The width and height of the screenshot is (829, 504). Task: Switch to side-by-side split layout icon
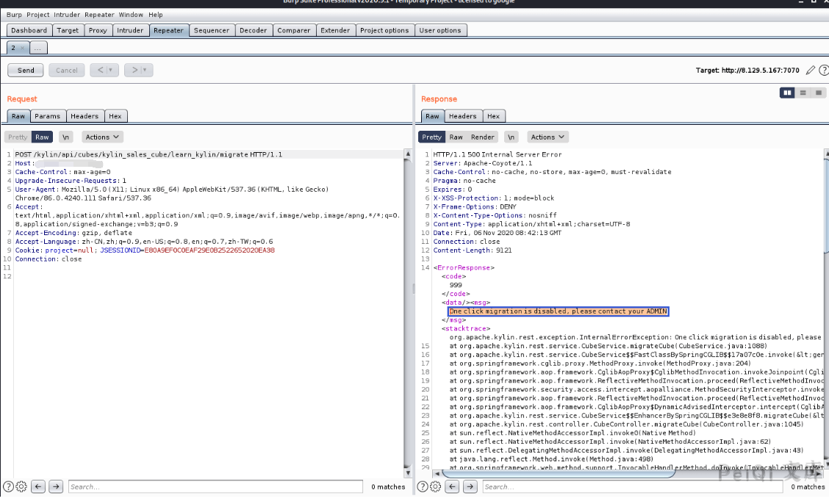tap(789, 93)
